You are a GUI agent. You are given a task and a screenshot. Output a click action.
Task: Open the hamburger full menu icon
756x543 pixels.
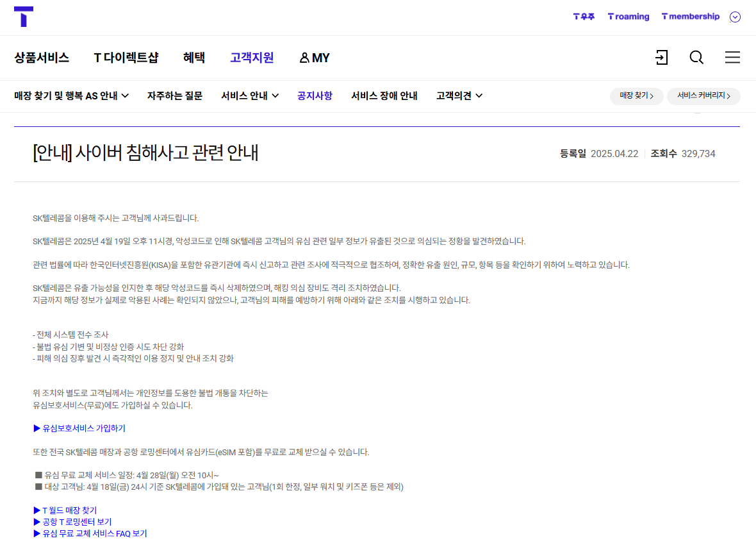[x=732, y=58]
